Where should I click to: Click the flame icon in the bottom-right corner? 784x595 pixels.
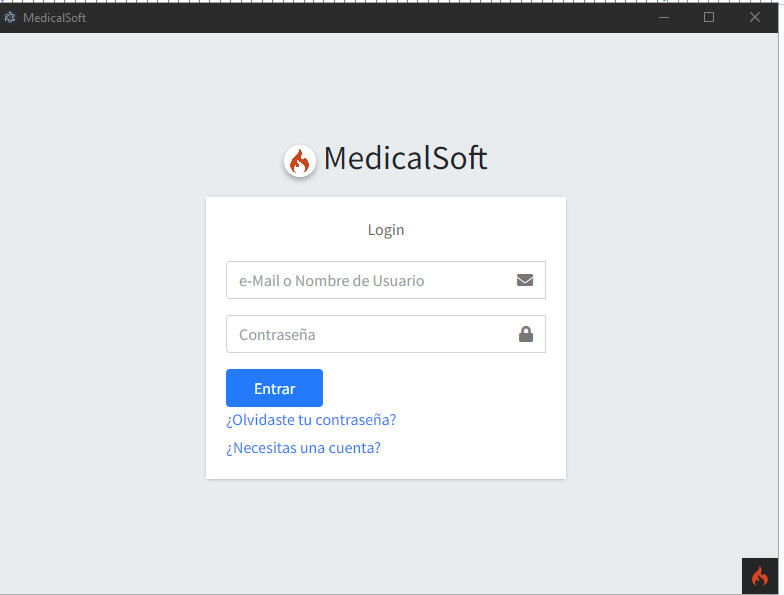coord(760,576)
